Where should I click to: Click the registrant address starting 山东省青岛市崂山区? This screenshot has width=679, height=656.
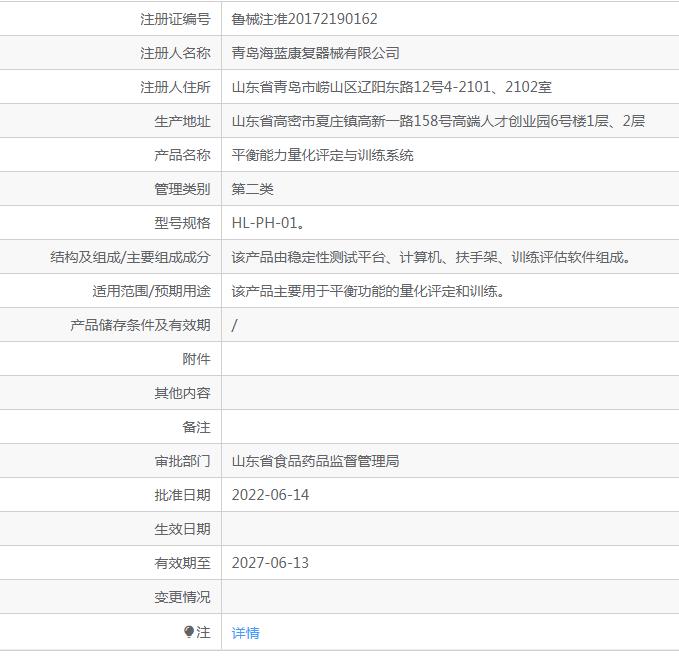[392, 87]
